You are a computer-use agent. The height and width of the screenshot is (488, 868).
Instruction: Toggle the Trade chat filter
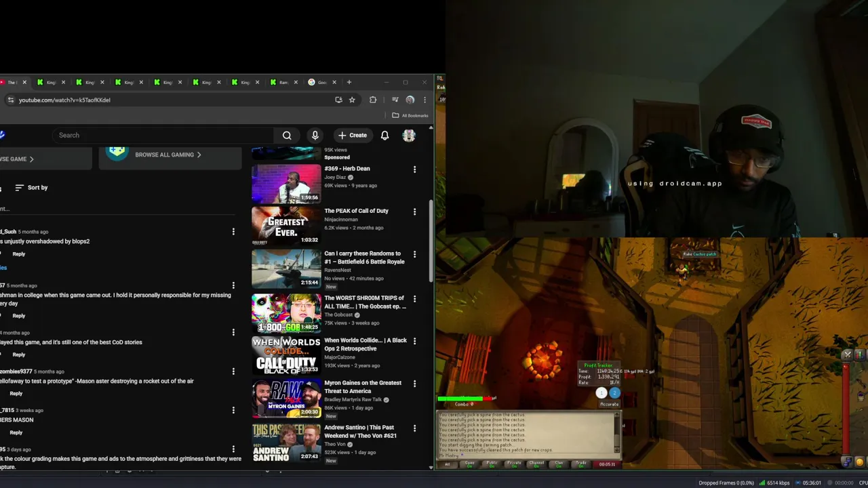581,464
